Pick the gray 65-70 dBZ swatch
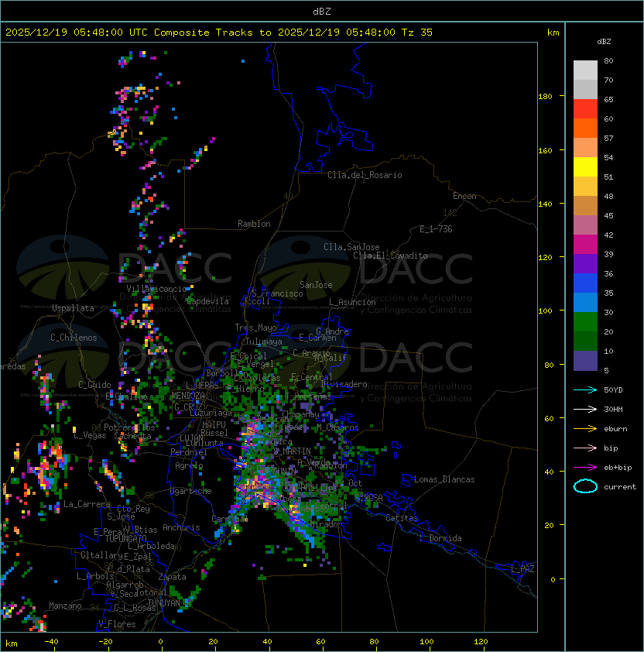 (x=585, y=89)
